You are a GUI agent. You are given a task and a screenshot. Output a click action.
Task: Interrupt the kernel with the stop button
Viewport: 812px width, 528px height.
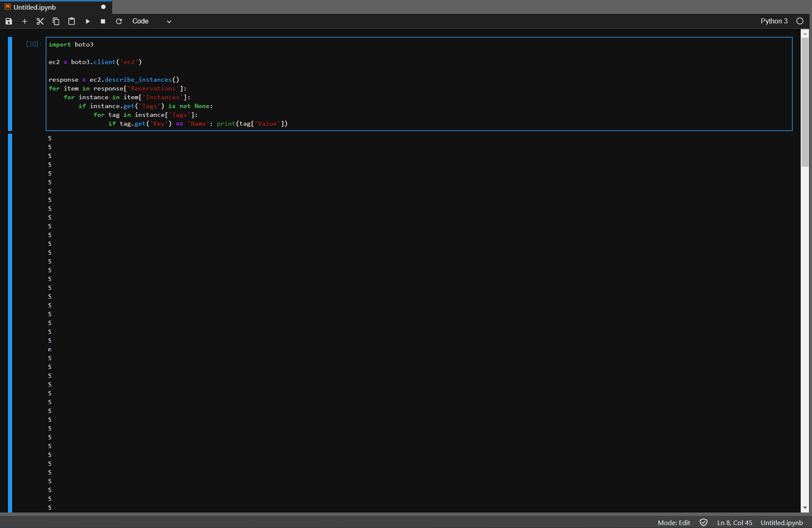pyautogui.click(x=103, y=21)
